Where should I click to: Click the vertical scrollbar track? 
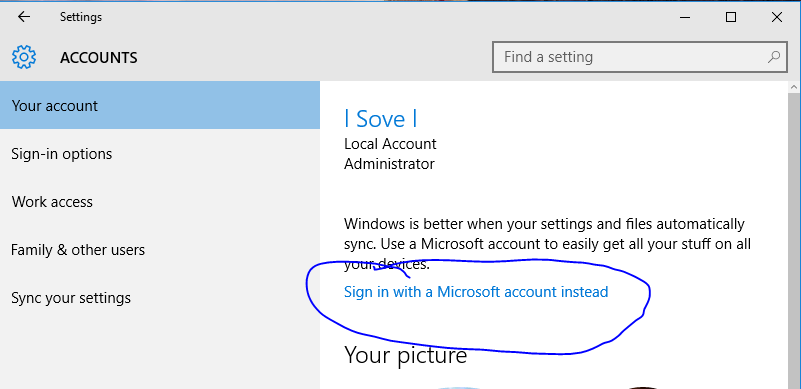pyautogui.click(x=795, y=240)
